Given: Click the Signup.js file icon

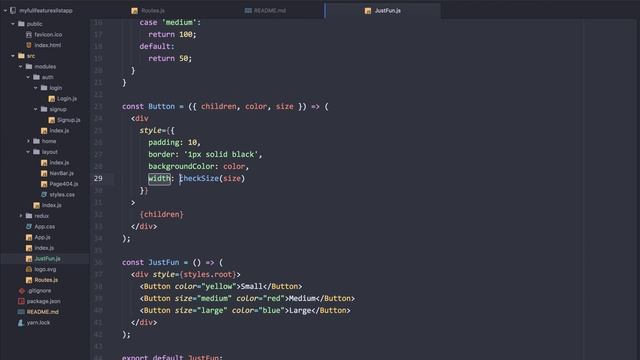Looking at the screenshot, I should [x=51, y=120].
